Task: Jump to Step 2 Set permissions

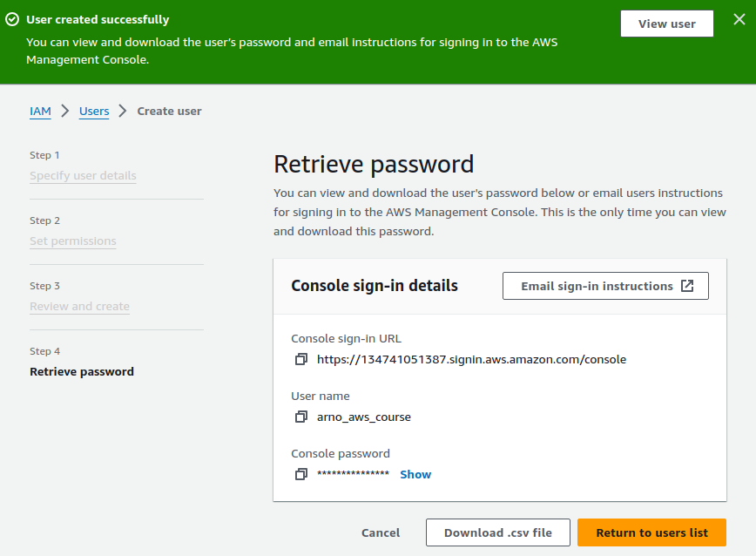Action: tap(72, 241)
